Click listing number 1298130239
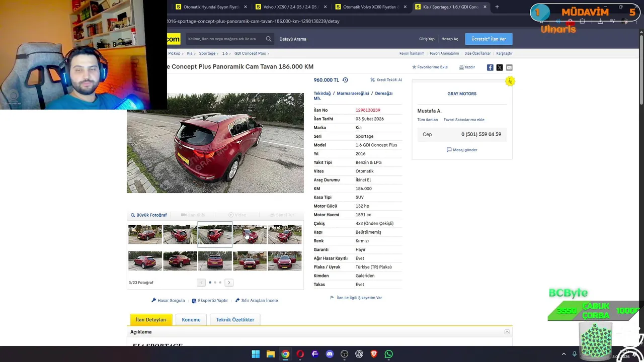Screen dimensions: 644x362 368,110
